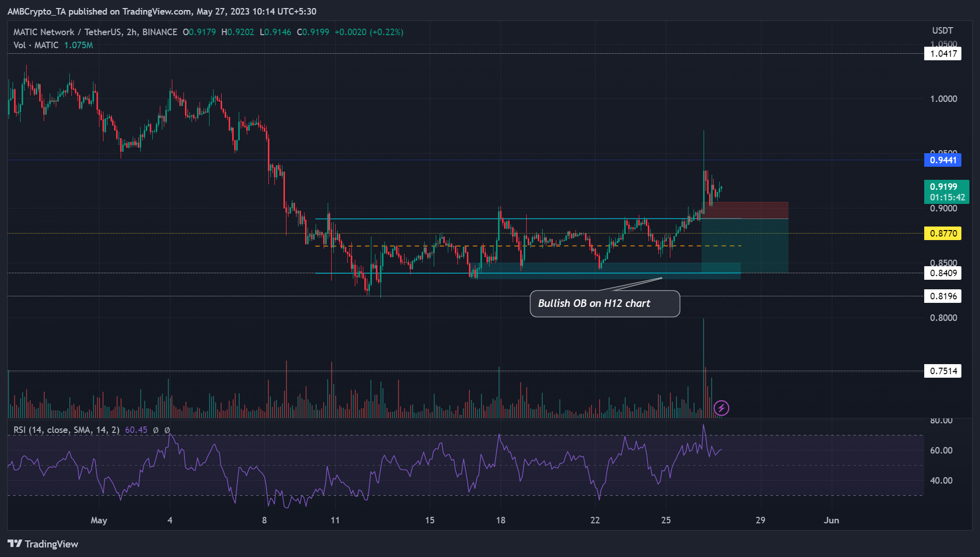Click the volume value 1.075M
Screen dimensions: 980x557
pos(78,45)
